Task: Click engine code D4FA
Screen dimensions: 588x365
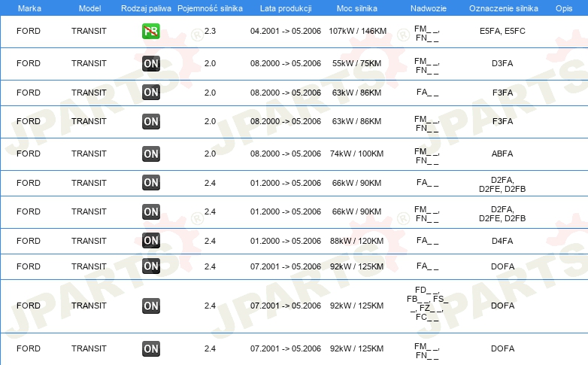Action: (502, 241)
